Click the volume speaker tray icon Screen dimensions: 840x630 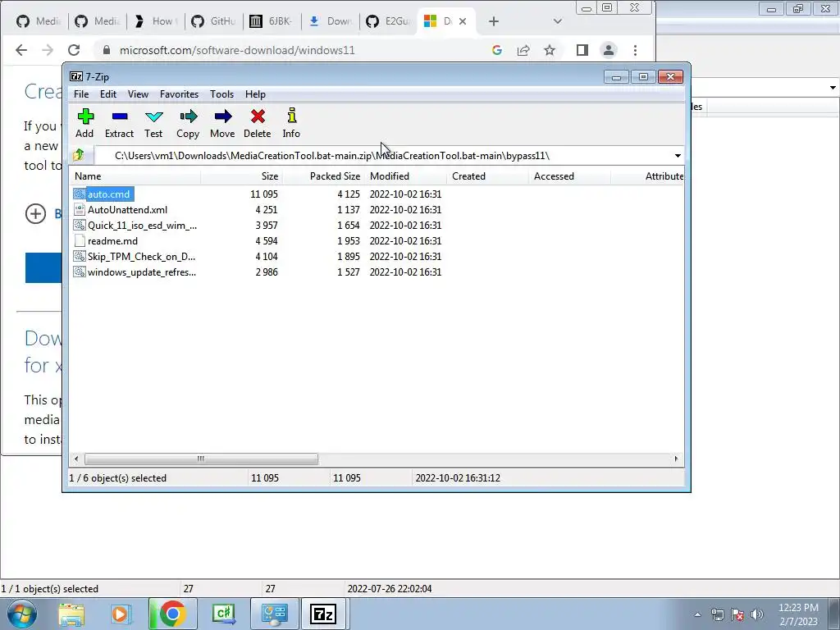click(757, 614)
